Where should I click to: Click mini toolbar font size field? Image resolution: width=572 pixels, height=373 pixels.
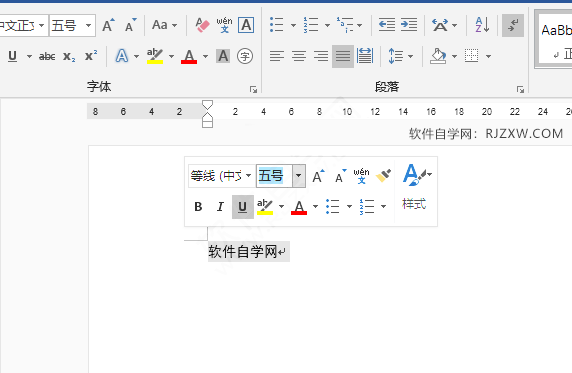275,176
